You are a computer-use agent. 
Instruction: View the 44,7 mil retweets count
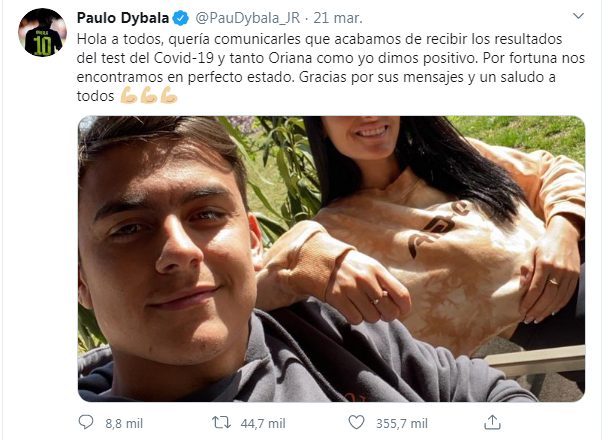click(x=263, y=423)
